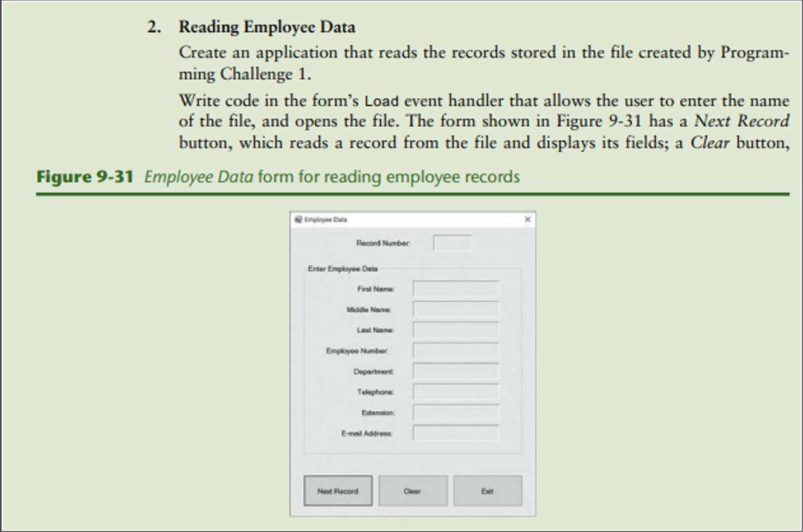Image resolution: width=803 pixels, height=532 pixels.
Task: Click inside the Record Number field
Action: pyautogui.click(x=453, y=242)
